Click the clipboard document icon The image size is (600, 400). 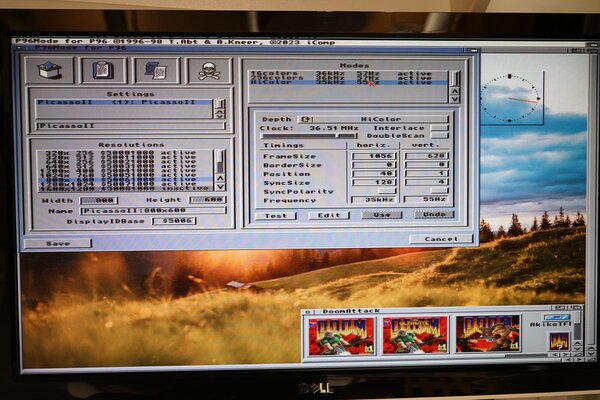[102, 70]
